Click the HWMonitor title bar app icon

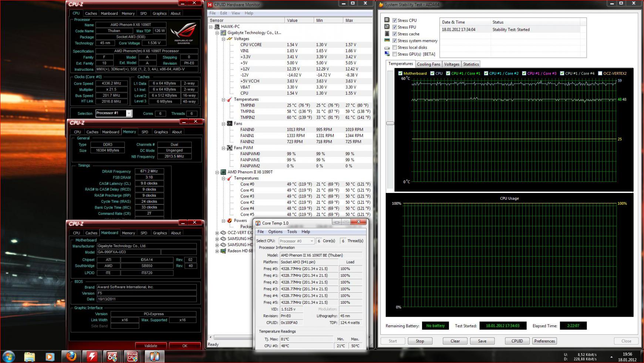[x=210, y=4]
